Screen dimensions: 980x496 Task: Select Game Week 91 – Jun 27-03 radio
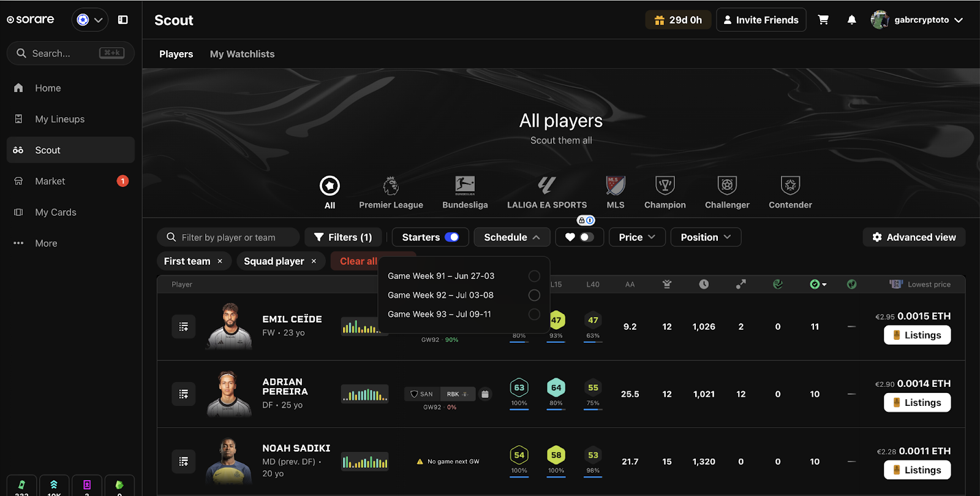tap(534, 276)
